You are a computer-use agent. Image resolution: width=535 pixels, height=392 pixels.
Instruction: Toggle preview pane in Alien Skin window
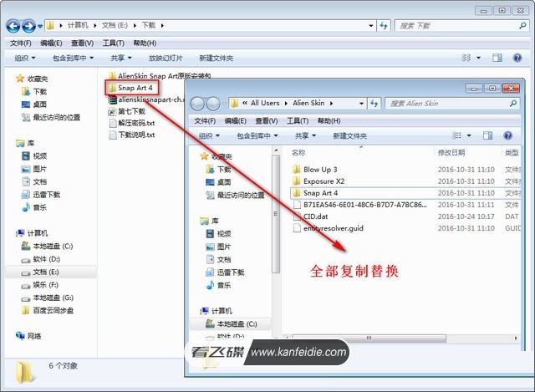click(x=487, y=135)
